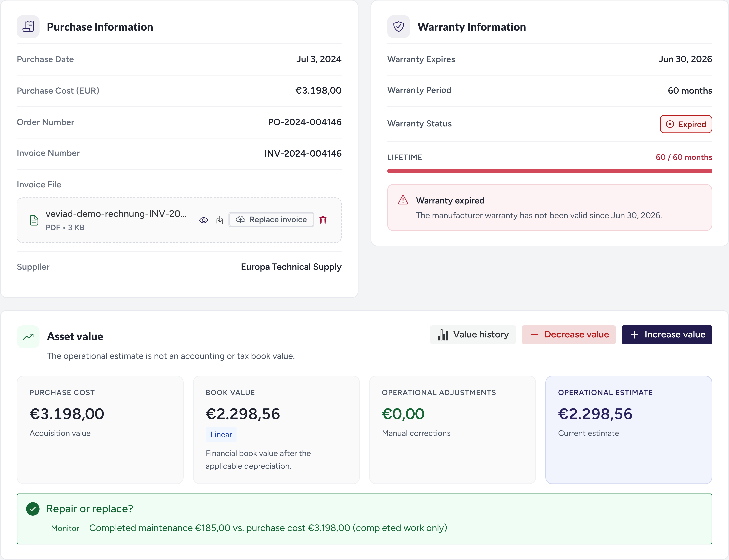The height and width of the screenshot is (560, 729).
Task: Click the green checkmark beside Repair or replace
Action: coord(33,509)
